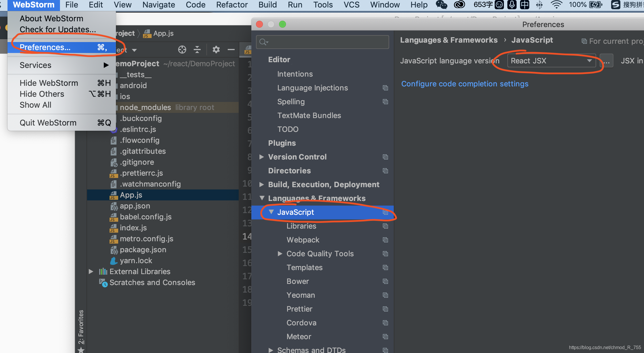This screenshot has width=644, height=353.
Task: Open the JavaScript language version dropdown
Action: 551,61
